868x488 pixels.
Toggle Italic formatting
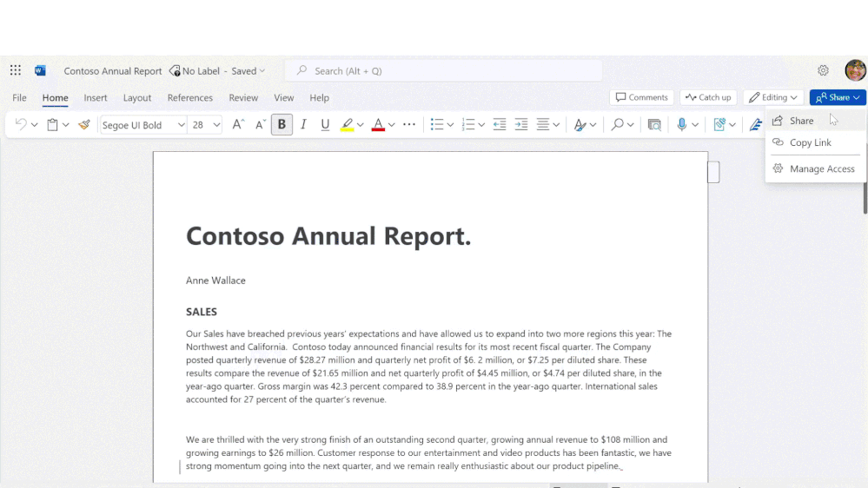point(303,124)
